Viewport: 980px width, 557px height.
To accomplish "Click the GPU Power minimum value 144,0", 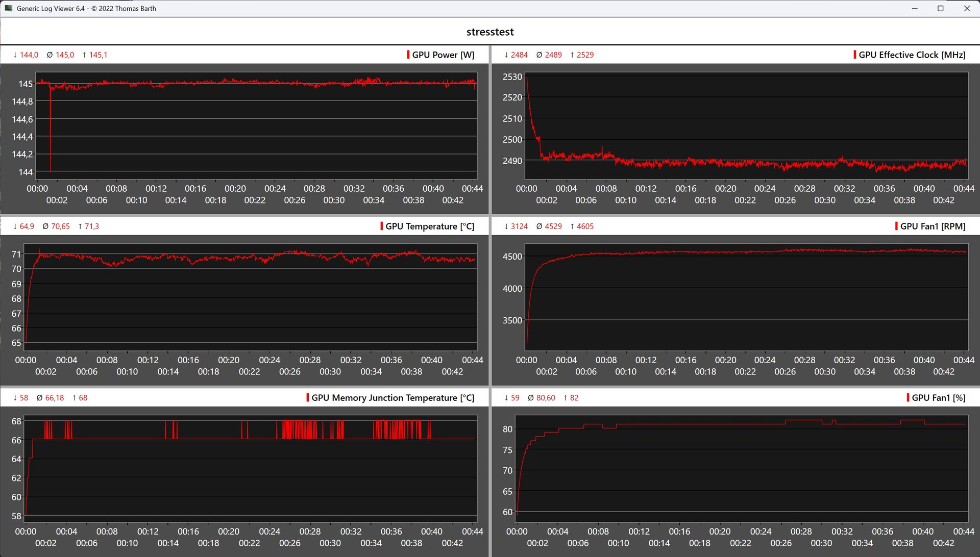I will (29, 55).
